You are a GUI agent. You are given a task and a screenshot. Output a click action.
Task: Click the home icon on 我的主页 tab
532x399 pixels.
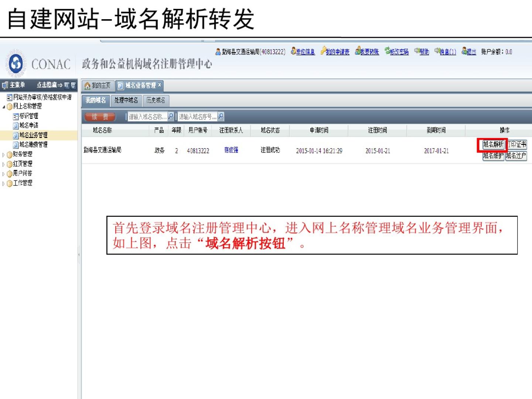pyautogui.click(x=88, y=86)
